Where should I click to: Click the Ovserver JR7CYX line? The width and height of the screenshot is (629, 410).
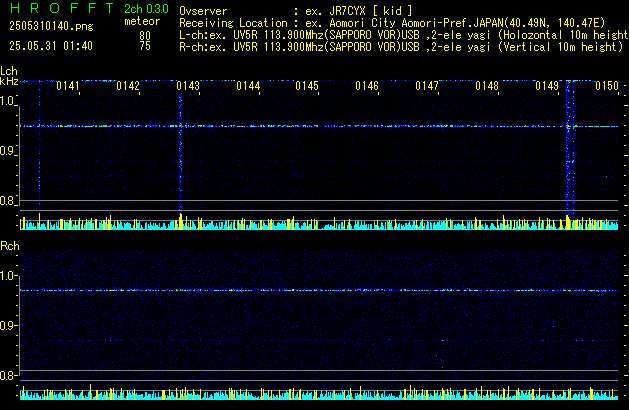click(x=296, y=11)
